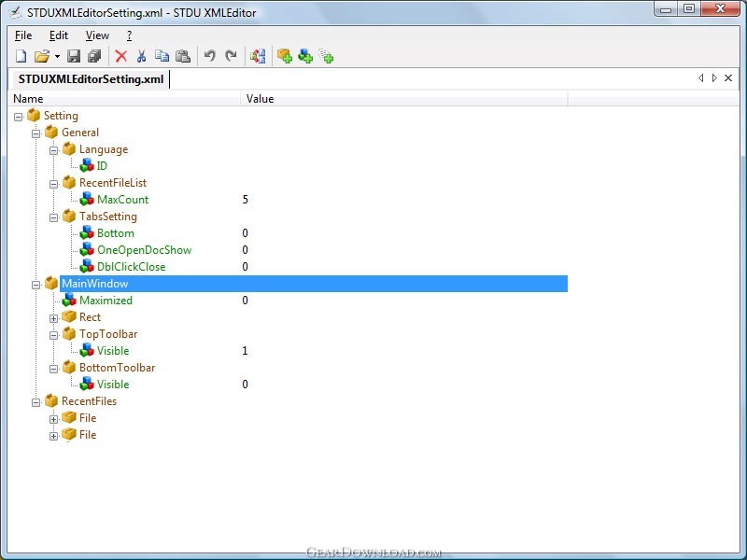Click the Value column header
This screenshot has width=747, height=560.
point(404,99)
